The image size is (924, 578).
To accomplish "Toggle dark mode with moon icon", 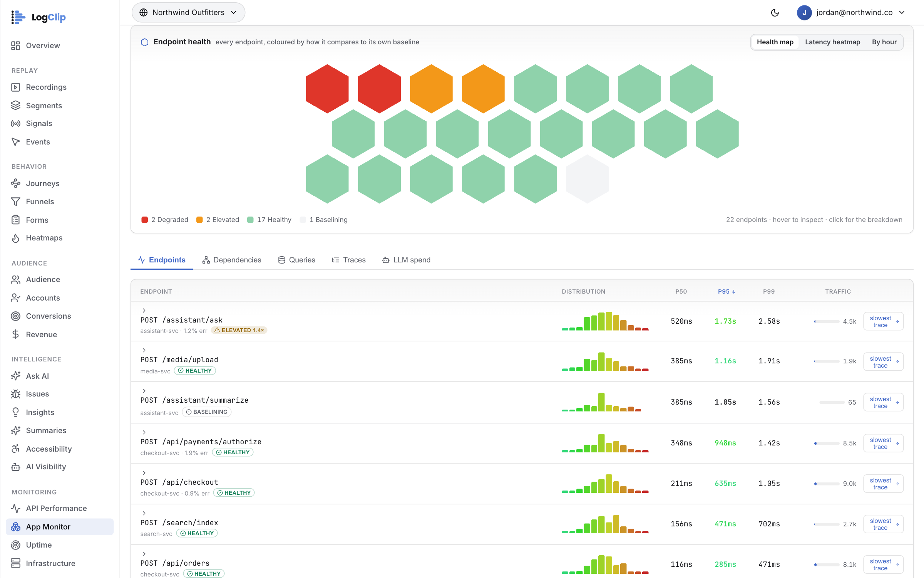I will (775, 13).
